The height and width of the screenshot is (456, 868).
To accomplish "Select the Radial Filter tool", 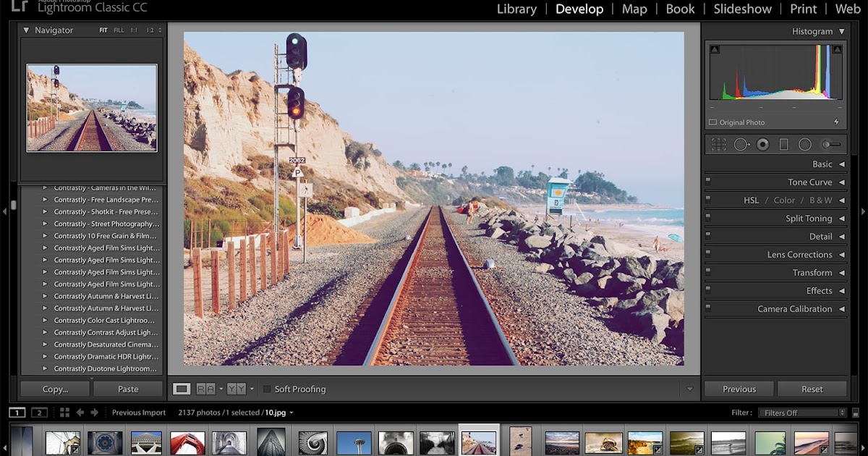I will [x=805, y=145].
